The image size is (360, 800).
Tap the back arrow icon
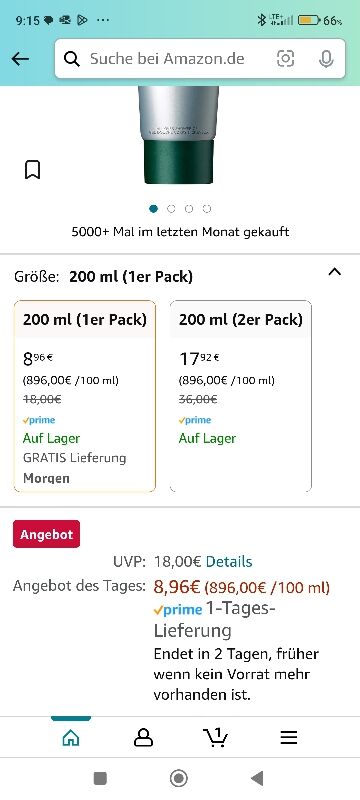click(x=20, y=59)
